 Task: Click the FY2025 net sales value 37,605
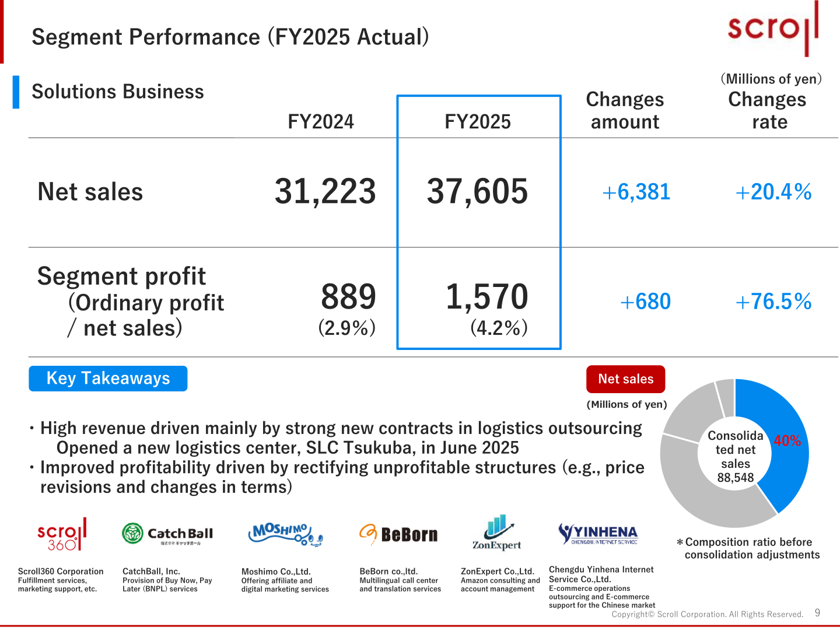(478, 191)
